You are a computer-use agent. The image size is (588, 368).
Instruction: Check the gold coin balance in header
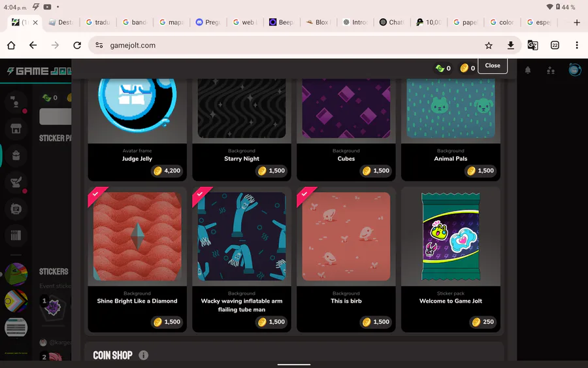468,68
